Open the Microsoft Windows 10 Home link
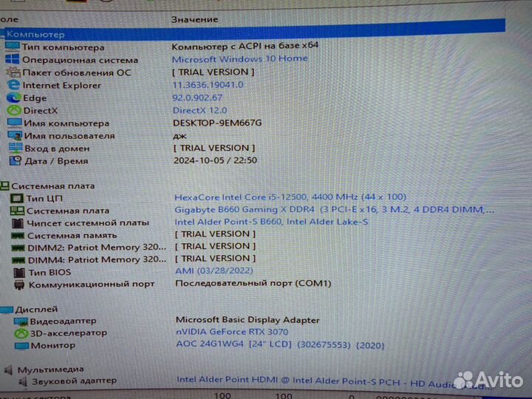The height and width of the screenshot is (399, 532). tap(239, 59)
